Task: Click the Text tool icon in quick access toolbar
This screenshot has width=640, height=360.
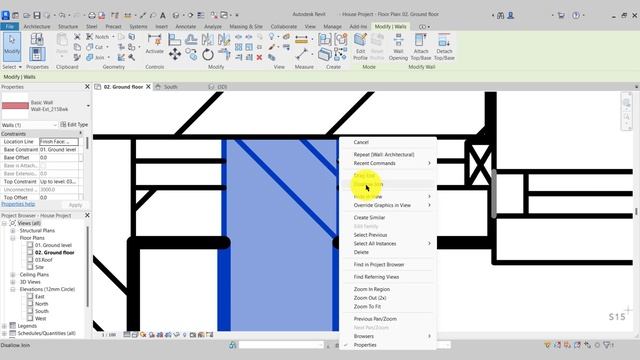Action: 163,15
